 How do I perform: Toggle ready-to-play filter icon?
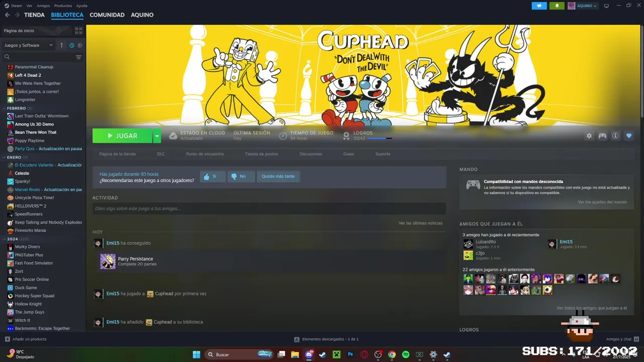pos(79,45)
